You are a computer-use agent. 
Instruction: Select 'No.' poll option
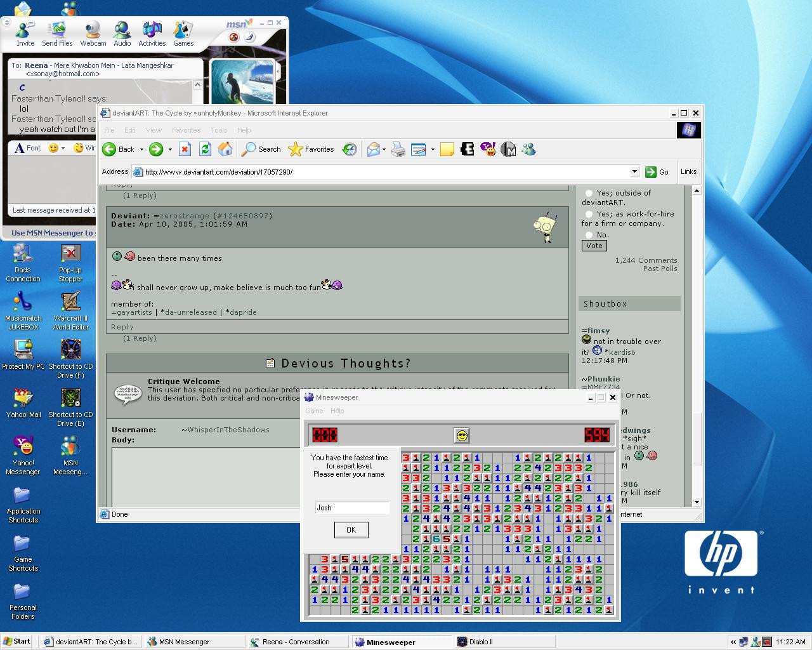point(589,235)
